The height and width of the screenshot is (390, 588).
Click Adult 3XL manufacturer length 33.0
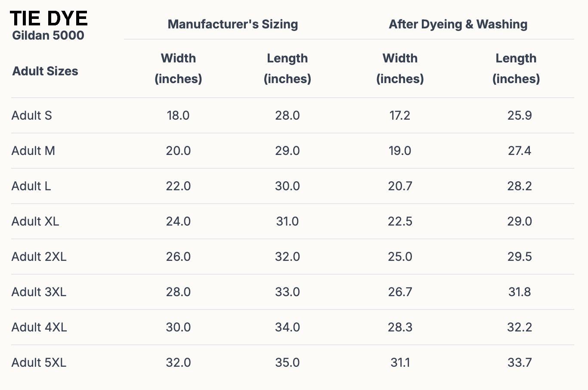coord(288,292)
